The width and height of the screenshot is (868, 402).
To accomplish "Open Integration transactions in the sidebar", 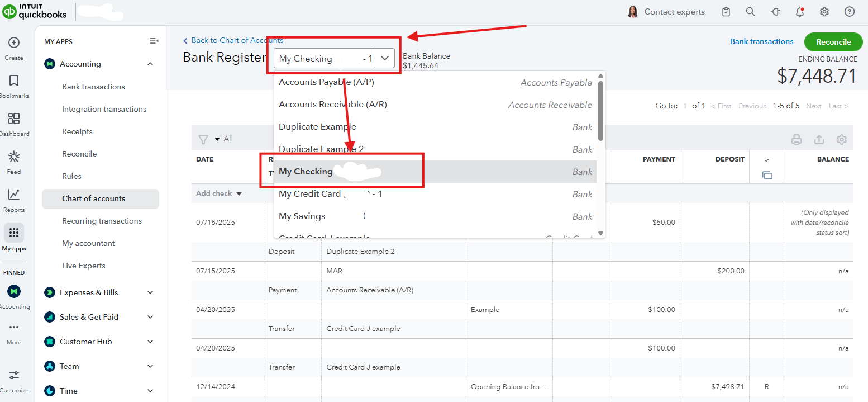I will [x=104, y=109].
